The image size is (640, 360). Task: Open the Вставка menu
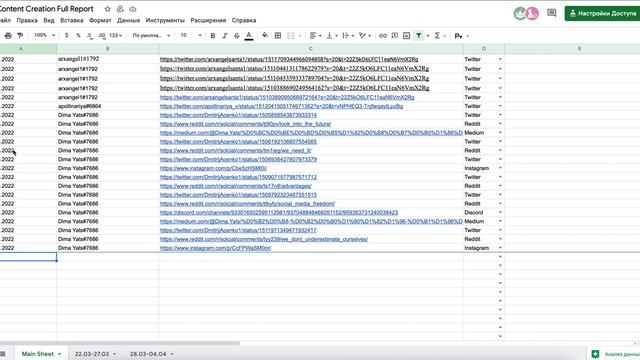[x=71, y=20]
